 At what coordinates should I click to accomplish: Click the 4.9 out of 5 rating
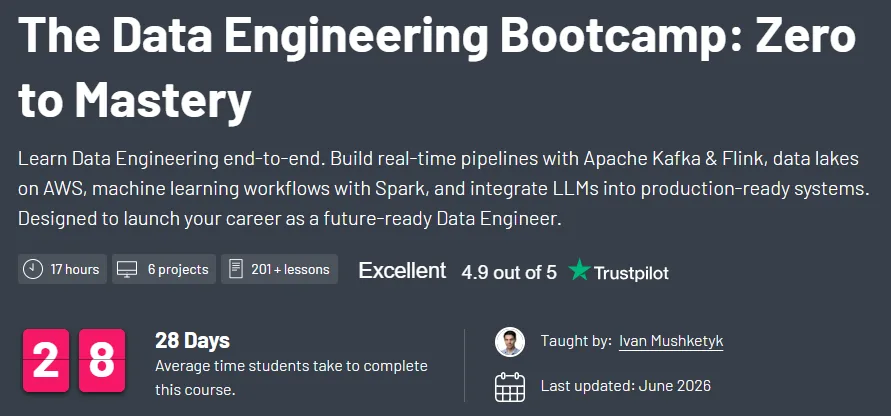point(509,272)
